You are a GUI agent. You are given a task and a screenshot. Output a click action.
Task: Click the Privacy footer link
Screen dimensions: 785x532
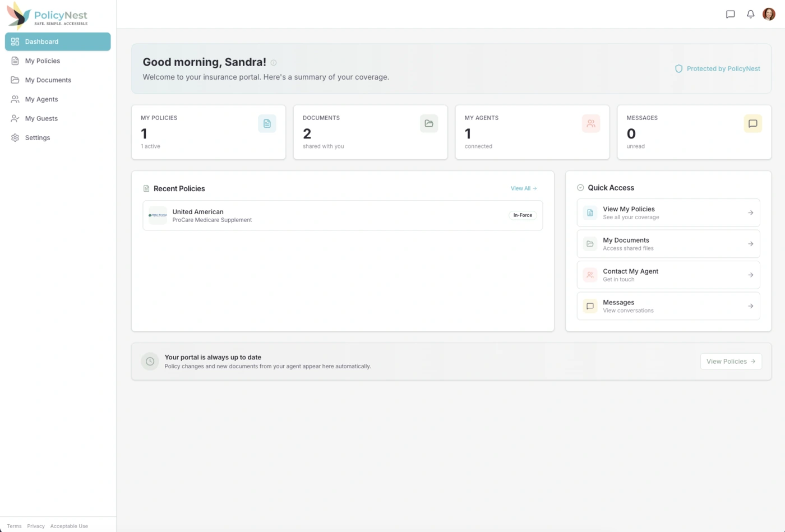36,526
